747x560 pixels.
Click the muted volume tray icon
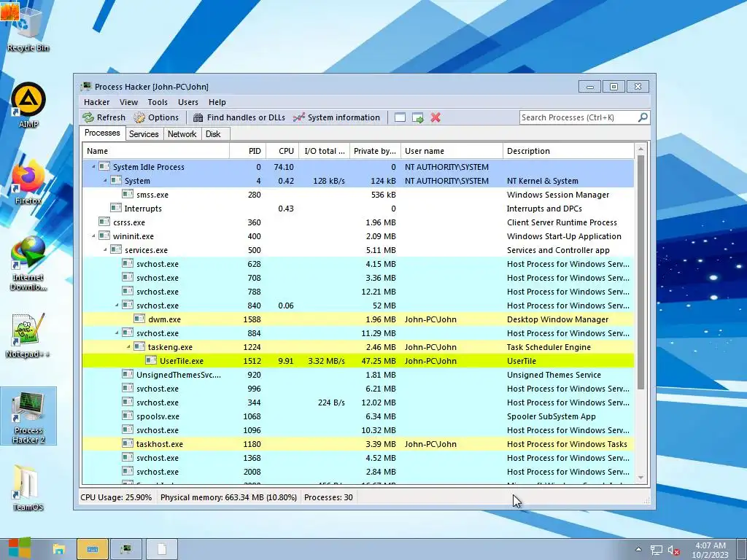[673, 550]
